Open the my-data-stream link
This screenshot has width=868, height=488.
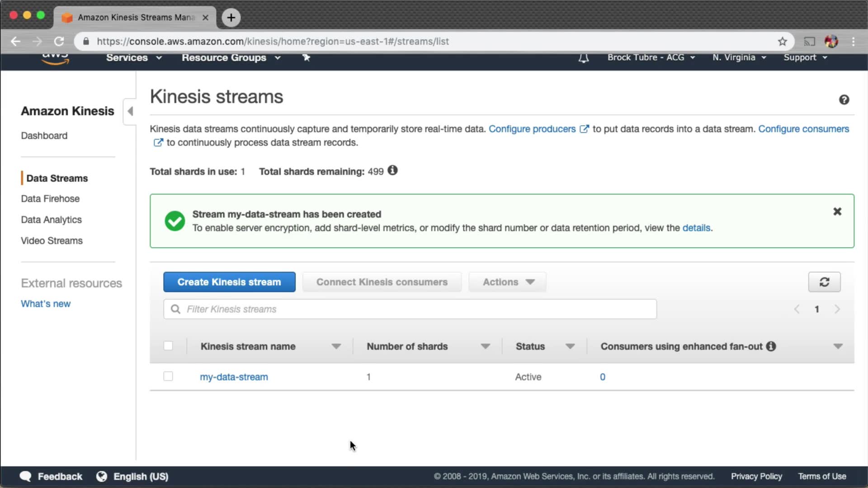[234, 377]
